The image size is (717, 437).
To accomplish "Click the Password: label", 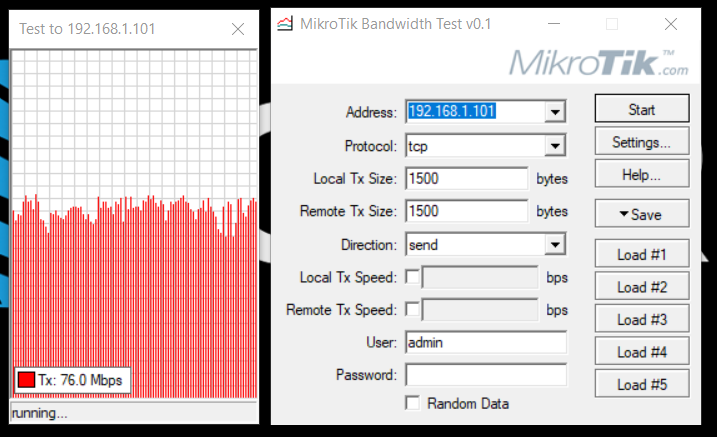I will coord(366,375).
